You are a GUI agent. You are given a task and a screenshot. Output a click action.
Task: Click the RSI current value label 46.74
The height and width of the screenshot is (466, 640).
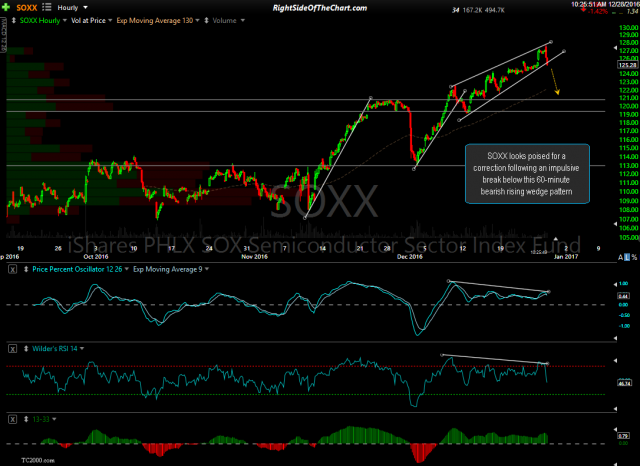click(x=624, y=383)
